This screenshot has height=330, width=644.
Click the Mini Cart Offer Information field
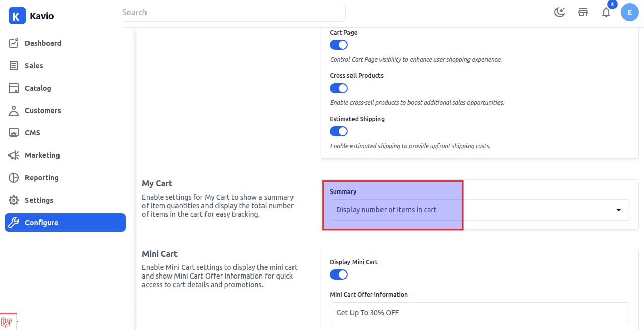point(480,313)
